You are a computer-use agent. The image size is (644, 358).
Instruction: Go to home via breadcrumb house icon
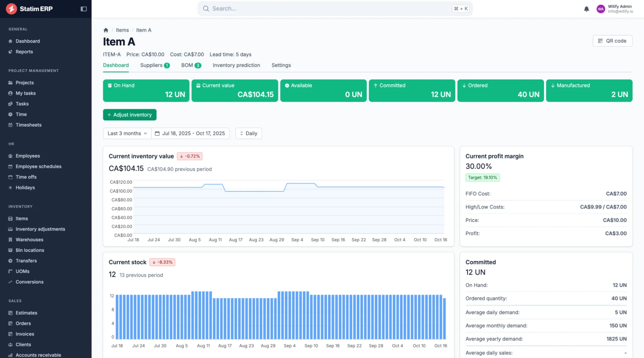tap(106, 30)
